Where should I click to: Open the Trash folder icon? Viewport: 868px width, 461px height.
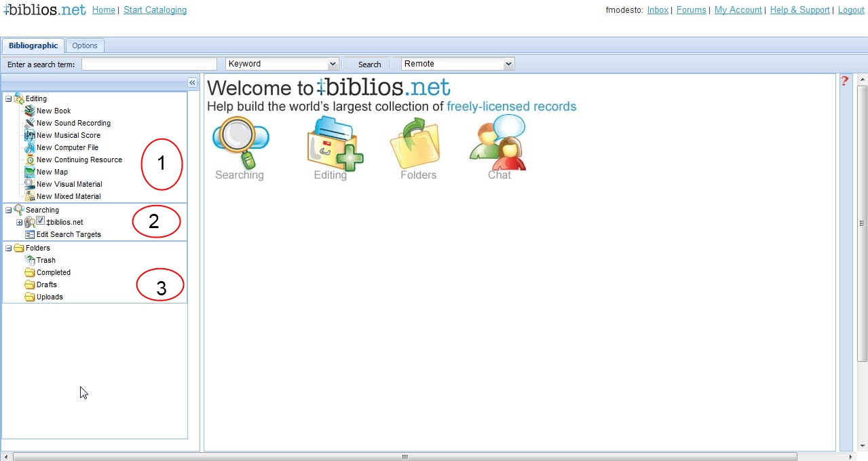tap(29, 260)
